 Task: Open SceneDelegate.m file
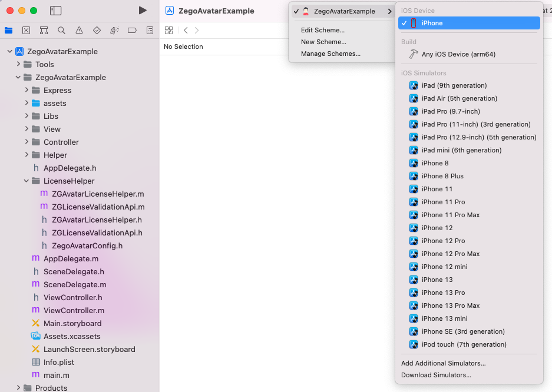[75, 285]
